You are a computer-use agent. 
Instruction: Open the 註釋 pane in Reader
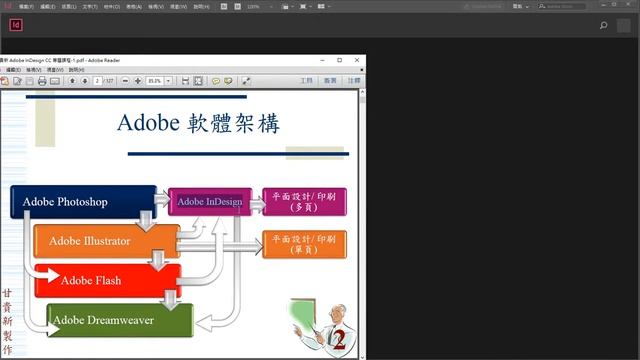(x=354, y=81)
